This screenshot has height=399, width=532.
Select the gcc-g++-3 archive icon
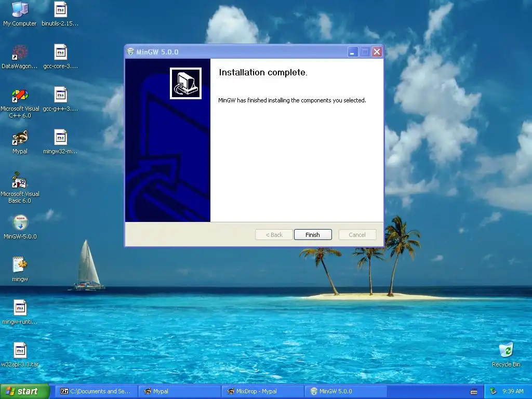click(60, 99)
